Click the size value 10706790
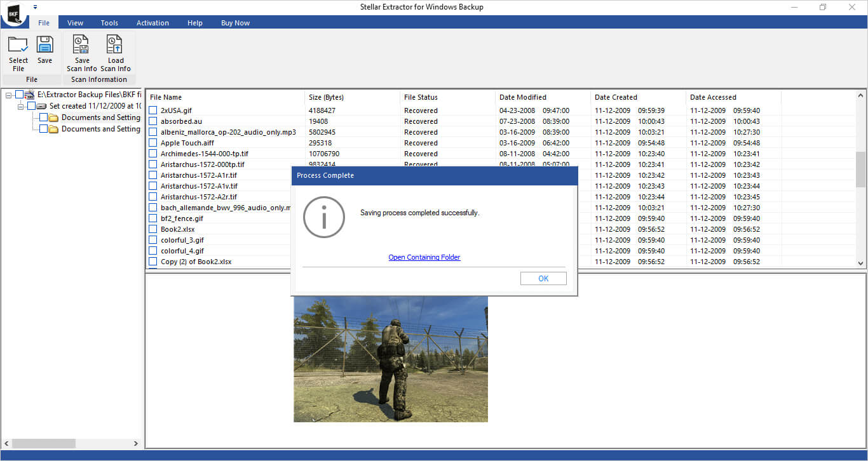This screenshot has height=461, width=868. (x=324, y=154)
